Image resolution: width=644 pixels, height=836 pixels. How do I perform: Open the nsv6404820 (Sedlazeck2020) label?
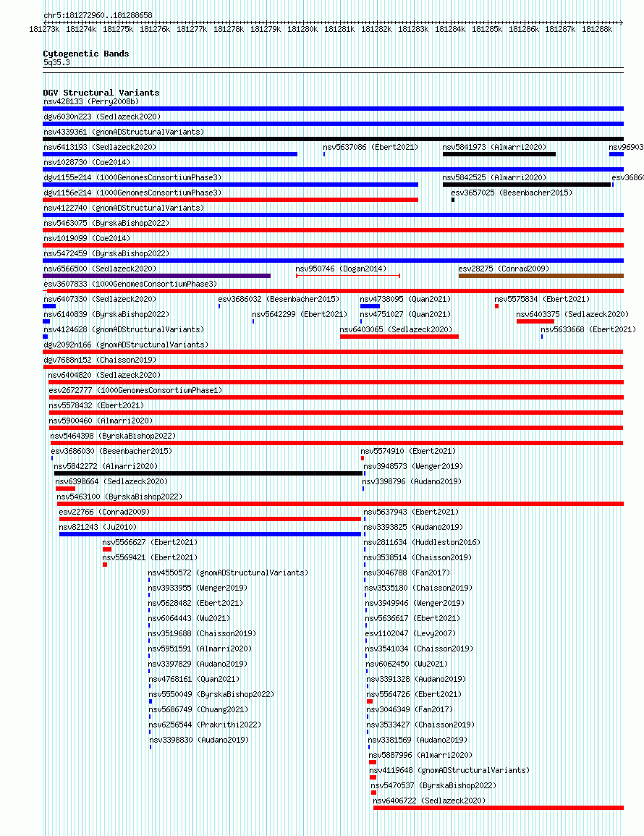pyautogui.click(x=104, y=375)
